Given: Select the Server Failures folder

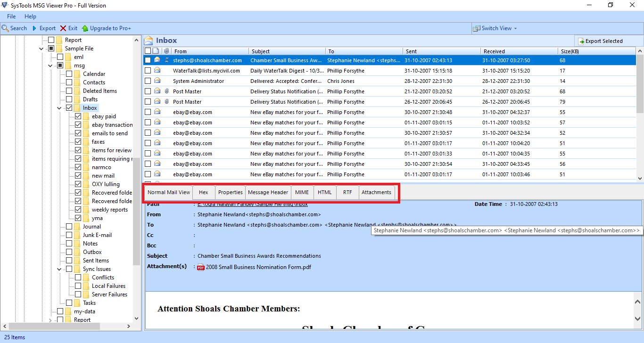Looking at the screenshot, I should [x=109, y=294].
